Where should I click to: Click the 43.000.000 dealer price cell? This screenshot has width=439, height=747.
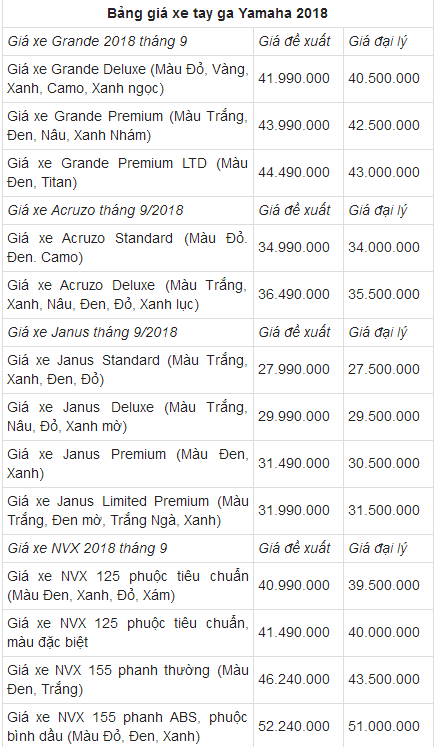click(x=384, y=172)
